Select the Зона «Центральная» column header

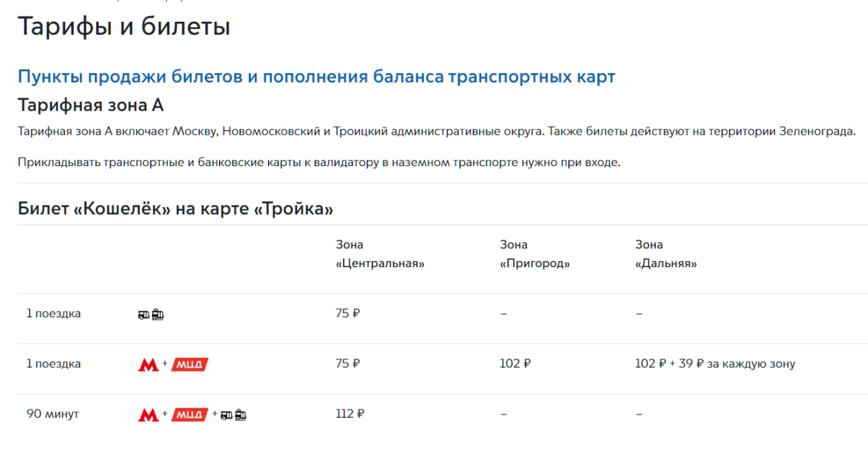pos(380,254)
